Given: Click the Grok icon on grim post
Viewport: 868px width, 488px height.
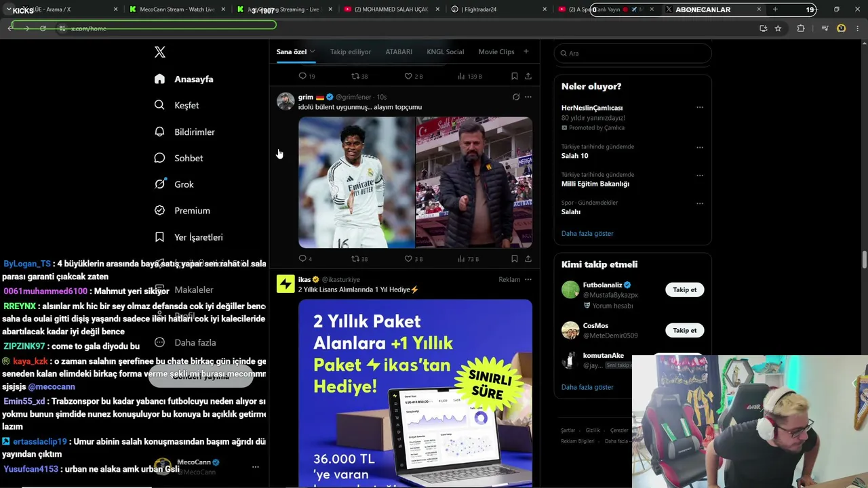Looking at the screenshot, I should click(x=516, y=97).
